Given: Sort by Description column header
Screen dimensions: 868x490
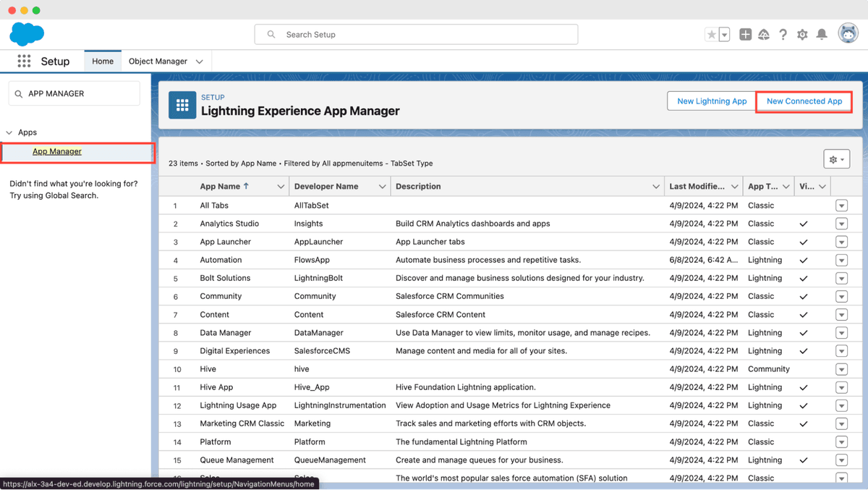Looking at the screenshot, I should pyautogui.click(x=418, y=186).
